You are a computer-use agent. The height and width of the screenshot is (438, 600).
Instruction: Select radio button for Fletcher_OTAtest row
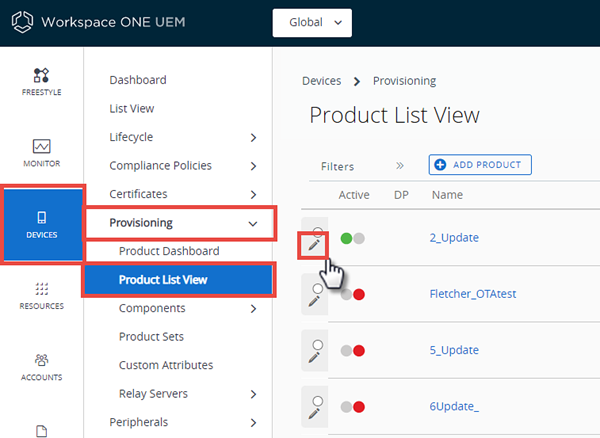[318, 288]
